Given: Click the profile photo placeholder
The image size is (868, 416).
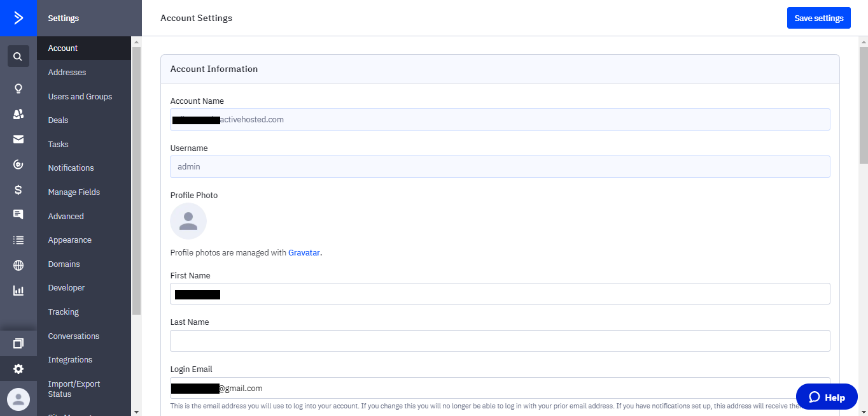Looking at the screenshot, I should tap(188, 221).
